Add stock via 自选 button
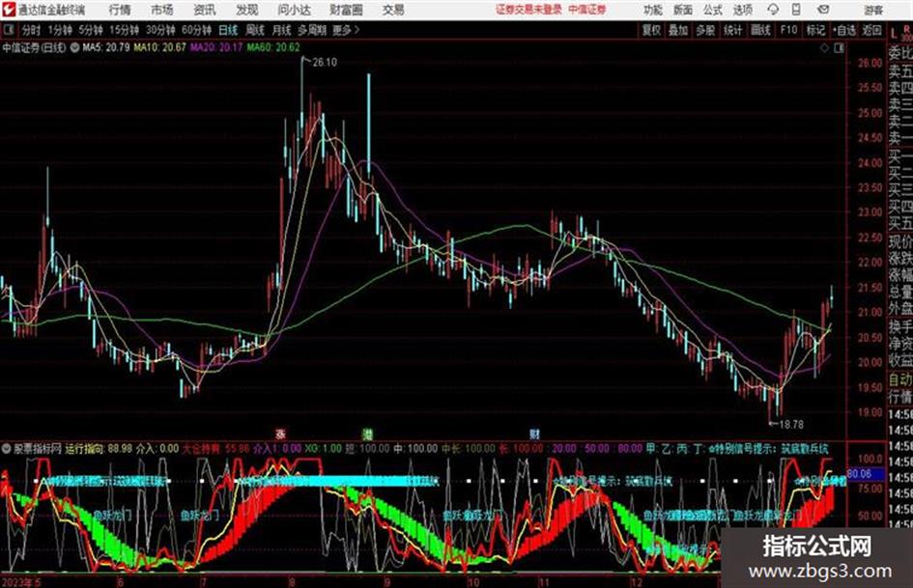This screenshot has height=588, width=913. click(843, 30)
